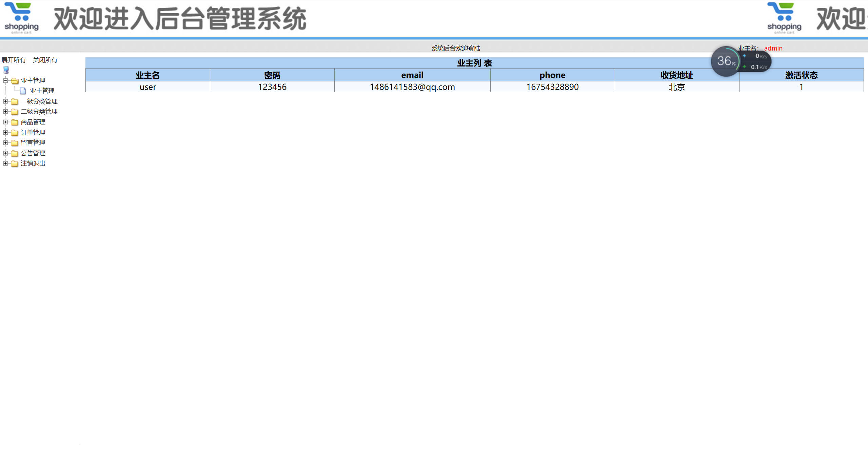868x466 pixels.
Task: Click the folder icon beside 留言管理
Action: [14, 143]
